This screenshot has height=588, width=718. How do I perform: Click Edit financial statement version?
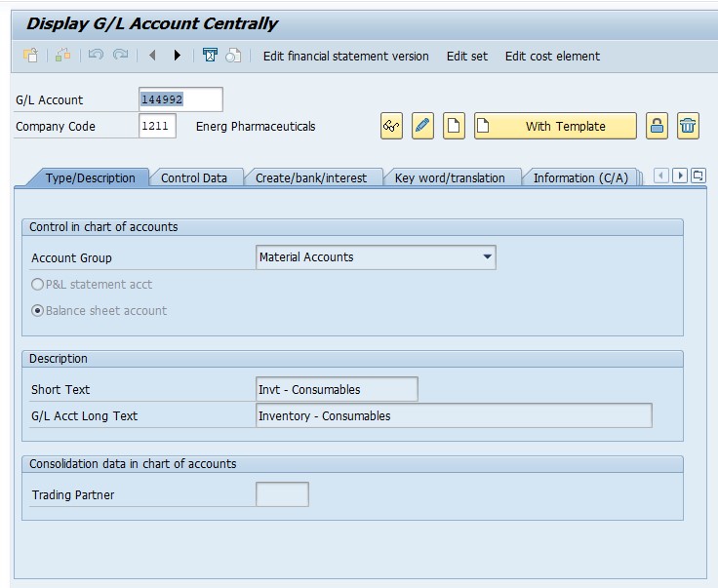click(x=345, y=56)
